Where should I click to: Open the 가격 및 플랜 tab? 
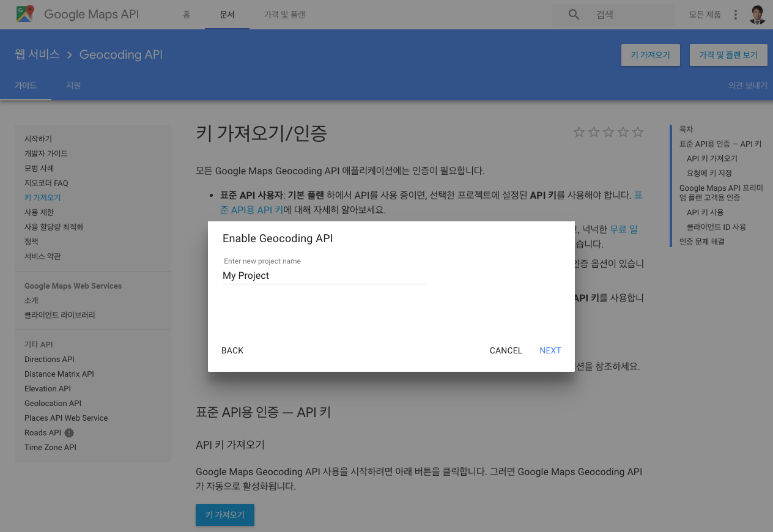[284, 15]
